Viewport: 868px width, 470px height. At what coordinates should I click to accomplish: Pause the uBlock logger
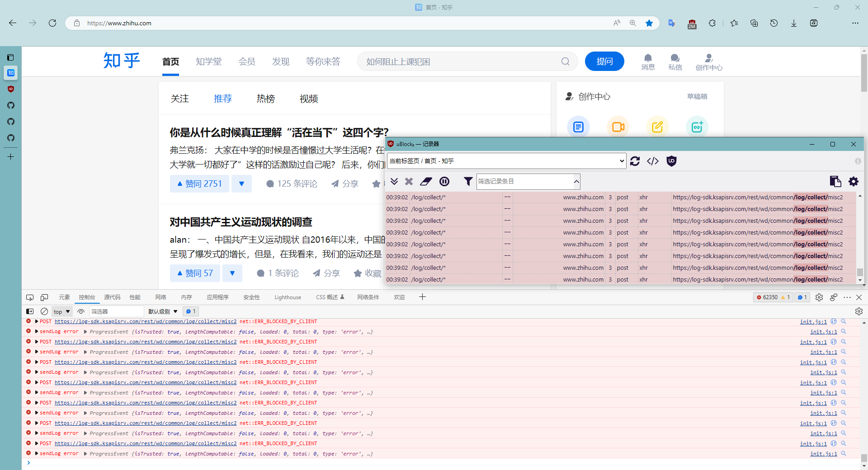click(444, 181)
